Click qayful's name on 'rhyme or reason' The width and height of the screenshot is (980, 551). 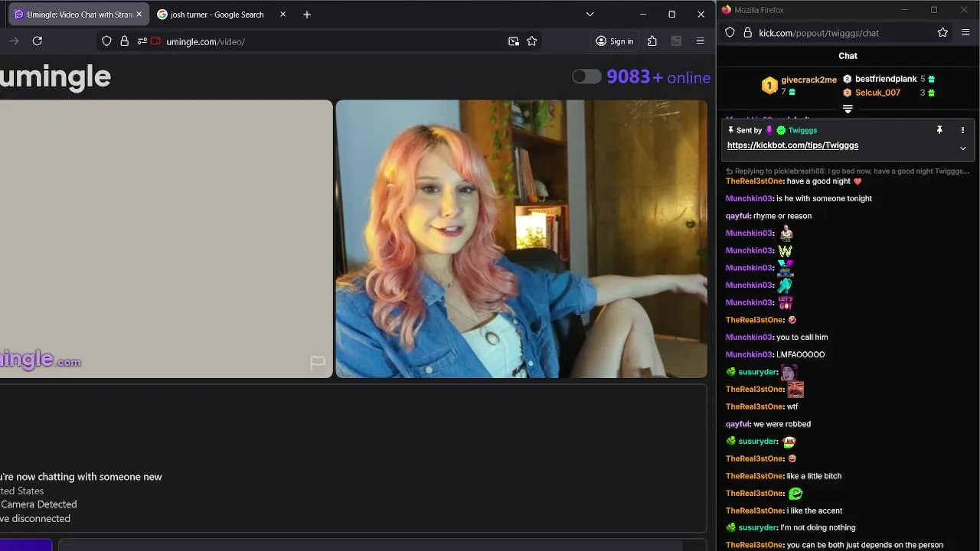pos(737,216)
